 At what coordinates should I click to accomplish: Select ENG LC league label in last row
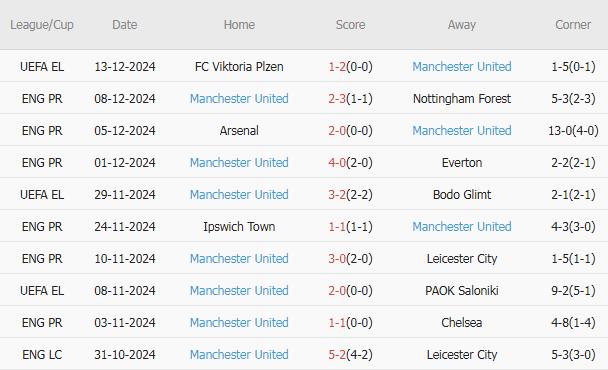click(42, 354)
